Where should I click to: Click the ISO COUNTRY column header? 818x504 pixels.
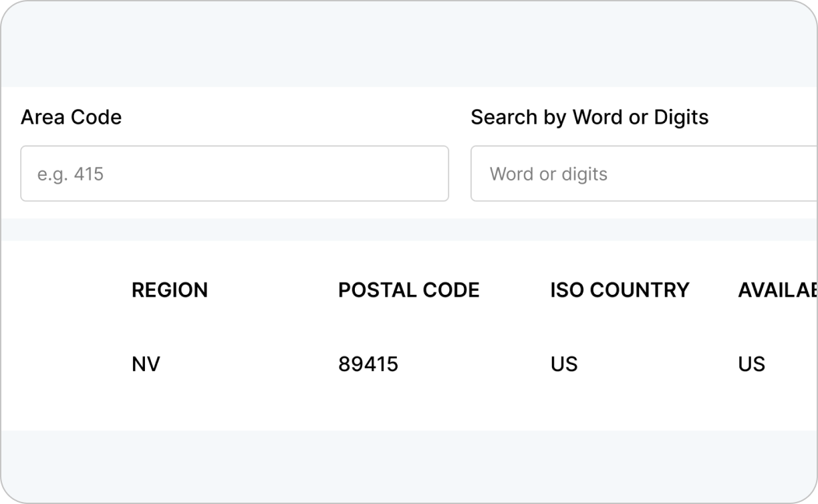click(620, 290)
